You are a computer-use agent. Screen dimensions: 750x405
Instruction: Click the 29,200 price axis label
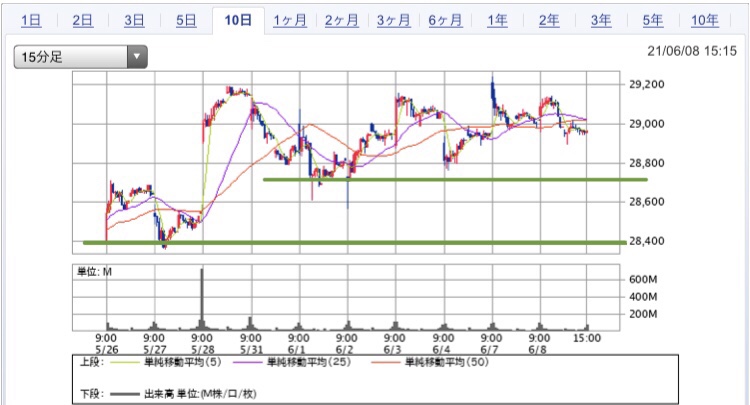coord(647,85)
